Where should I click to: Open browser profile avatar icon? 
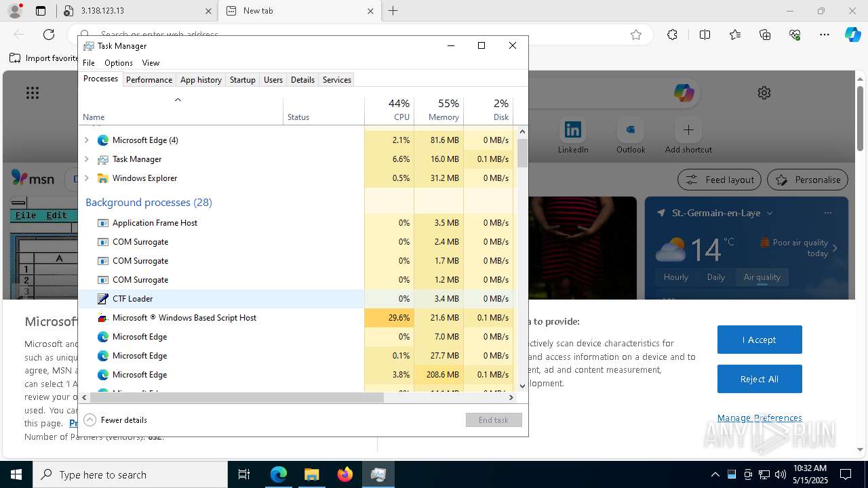click(15, 11)
